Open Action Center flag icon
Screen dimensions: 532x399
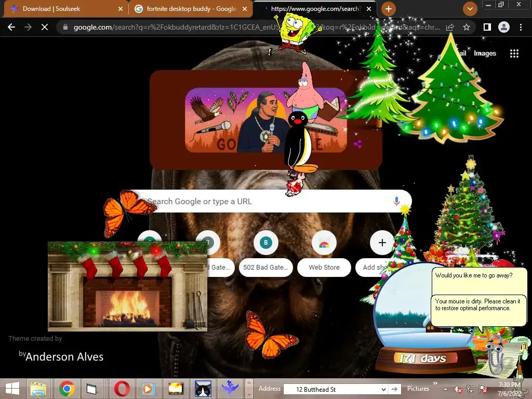pos(483,389)
